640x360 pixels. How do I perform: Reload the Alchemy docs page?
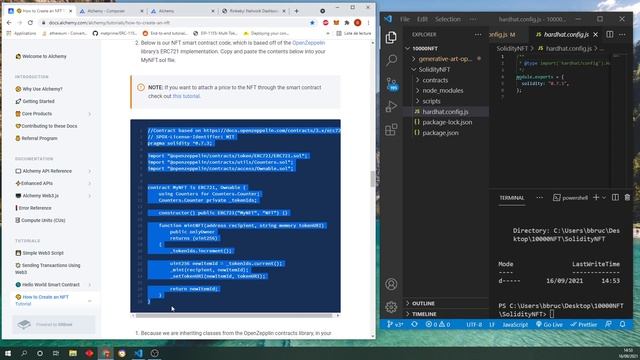pyautogui.click(x=30, y=23)
